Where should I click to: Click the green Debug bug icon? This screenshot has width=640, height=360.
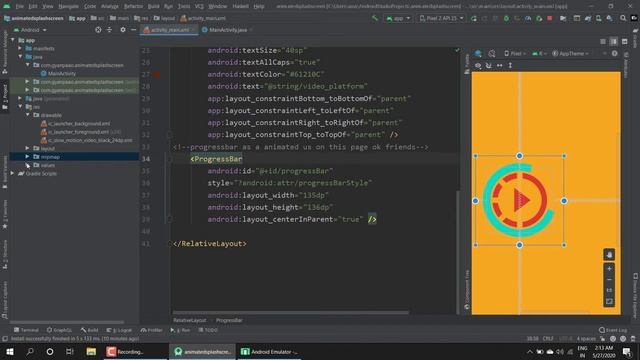(506, 18)
